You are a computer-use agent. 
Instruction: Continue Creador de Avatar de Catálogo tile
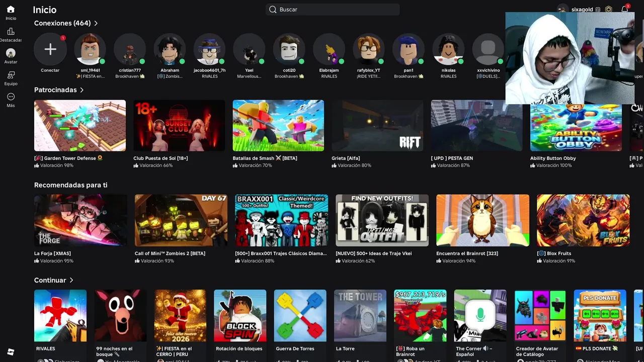(x=540, y=316)
